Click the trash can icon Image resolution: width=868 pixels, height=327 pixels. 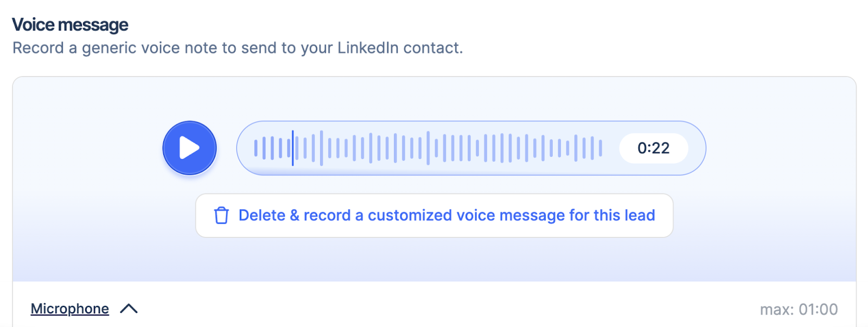pos(221,216)
